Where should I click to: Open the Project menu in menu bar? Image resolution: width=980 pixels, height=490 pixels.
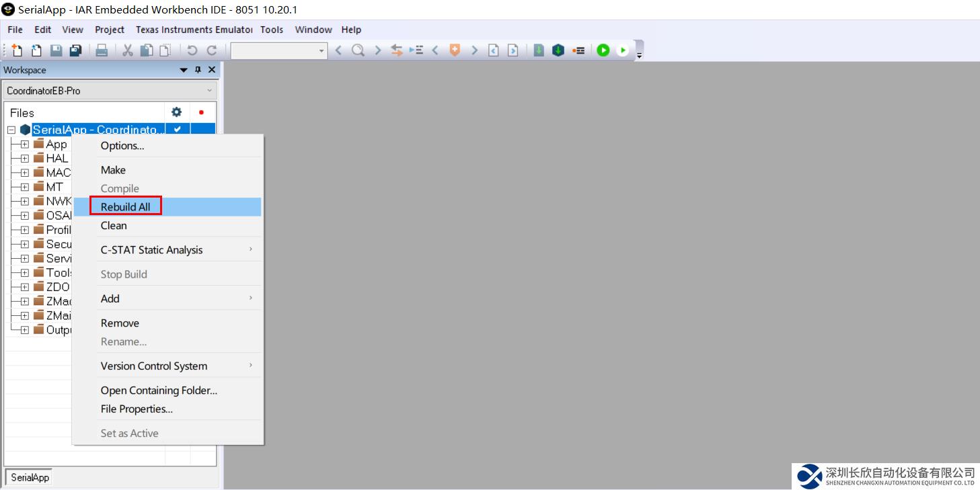(x=109, y=30)
